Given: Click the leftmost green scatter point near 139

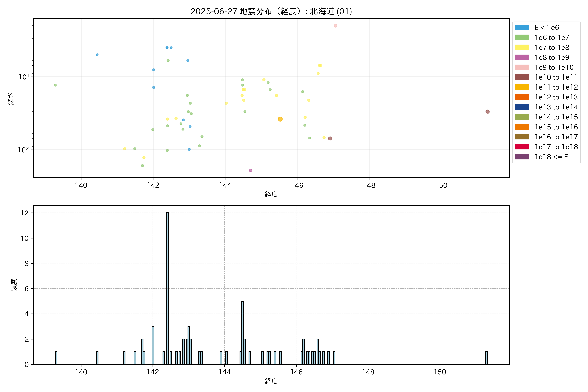Looking at the screenshot, I should 55,85.
